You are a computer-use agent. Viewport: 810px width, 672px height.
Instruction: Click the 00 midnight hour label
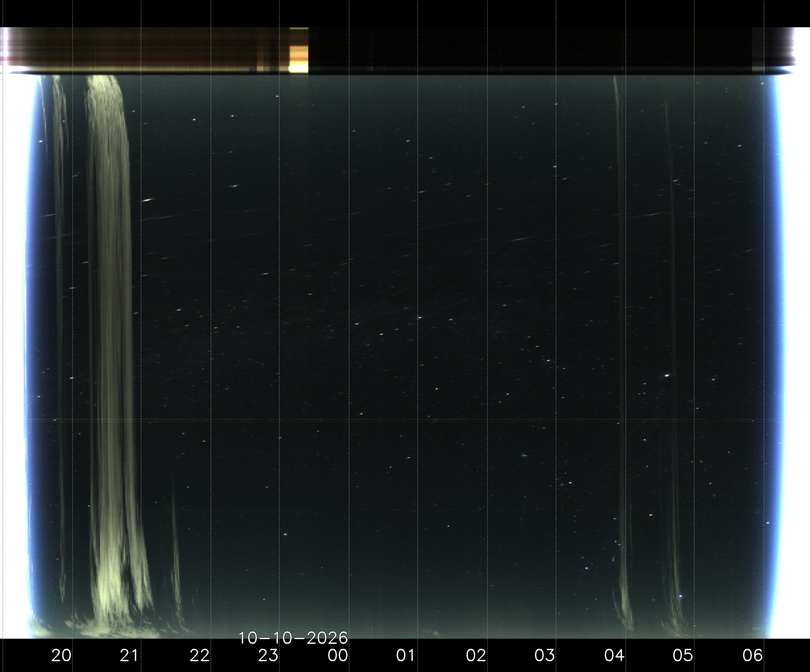338,656
